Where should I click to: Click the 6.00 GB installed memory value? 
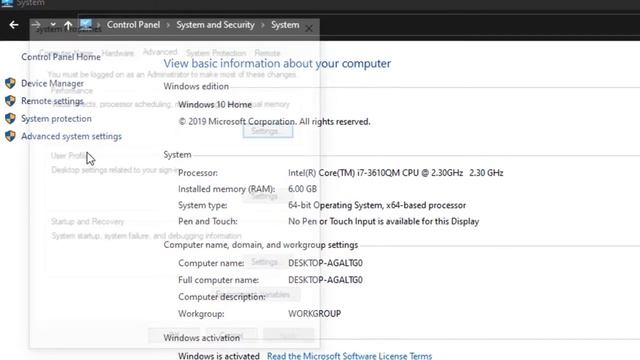302,189
